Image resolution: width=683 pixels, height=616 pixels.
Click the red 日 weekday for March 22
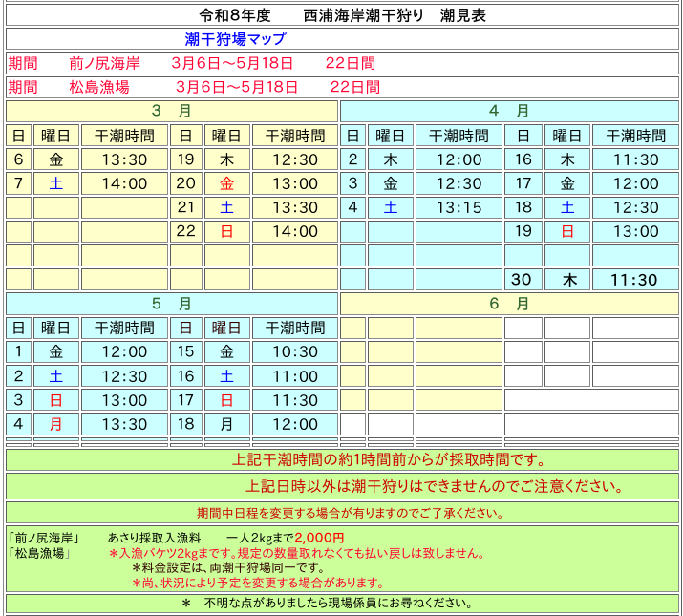point(226,231)
